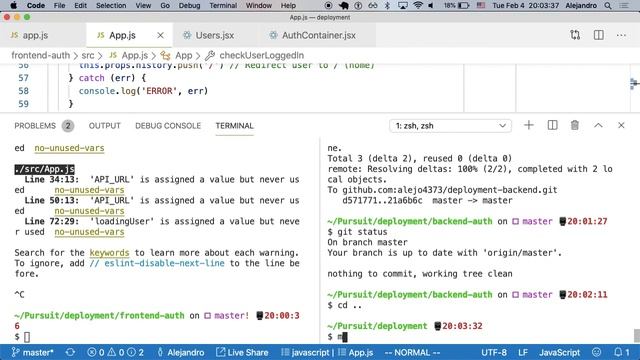Screen dimensions: 640x360
Task: Open the Help menu
Action: pyautogui.click(x=288, y=5)
